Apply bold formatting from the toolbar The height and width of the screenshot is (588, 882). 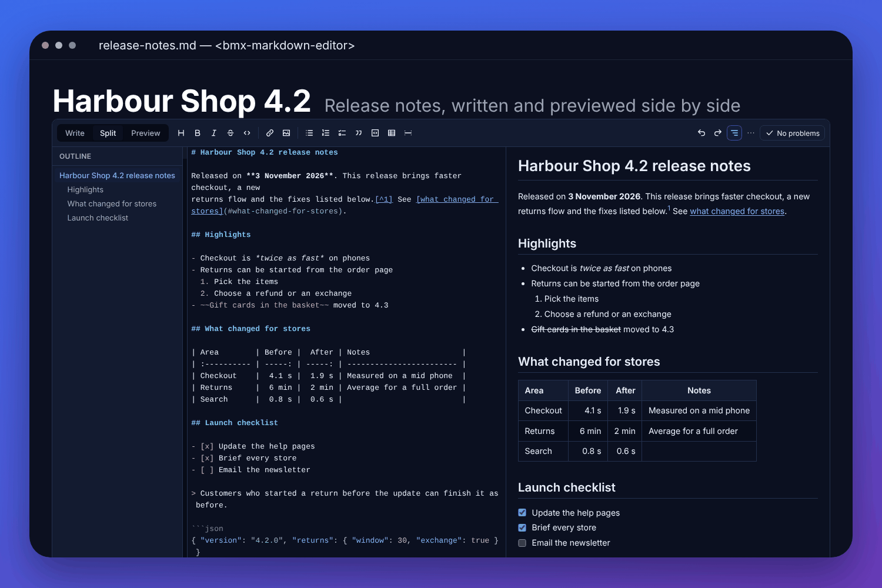tap(198, 133)
